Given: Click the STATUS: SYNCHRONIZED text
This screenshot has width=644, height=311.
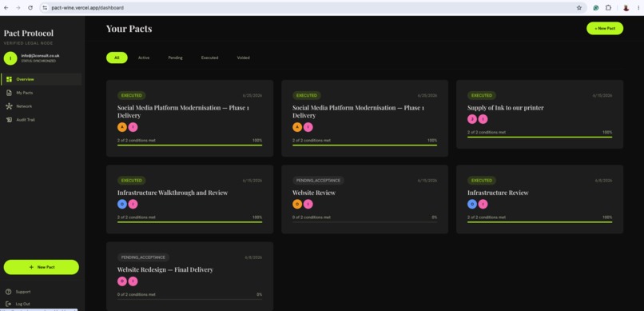Looking at the screenshot, I should tap(38, 62).
